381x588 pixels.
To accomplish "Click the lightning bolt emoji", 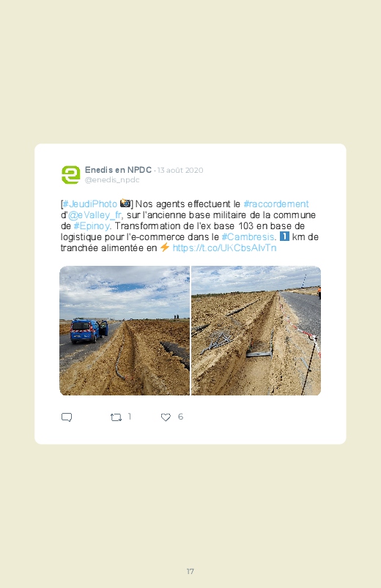I will tap(164, 248).
